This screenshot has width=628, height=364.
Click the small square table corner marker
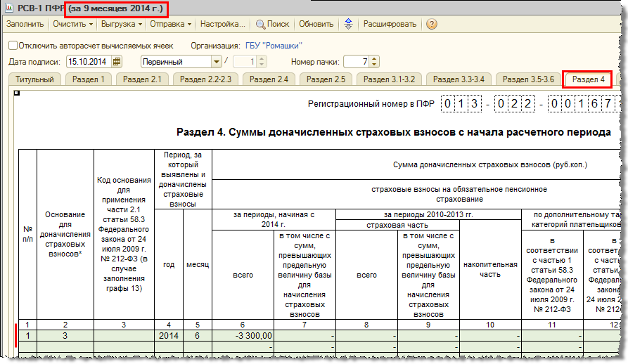(x=17, y=93)
